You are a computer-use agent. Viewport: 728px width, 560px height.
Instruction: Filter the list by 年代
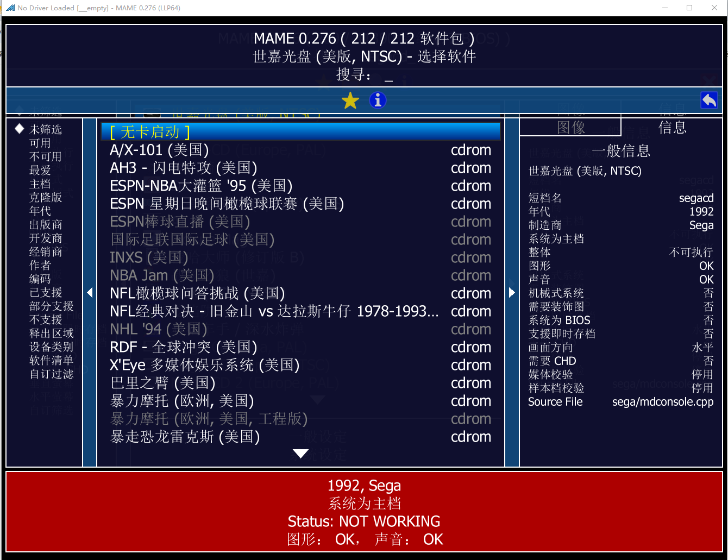click(x=40, y=211)
